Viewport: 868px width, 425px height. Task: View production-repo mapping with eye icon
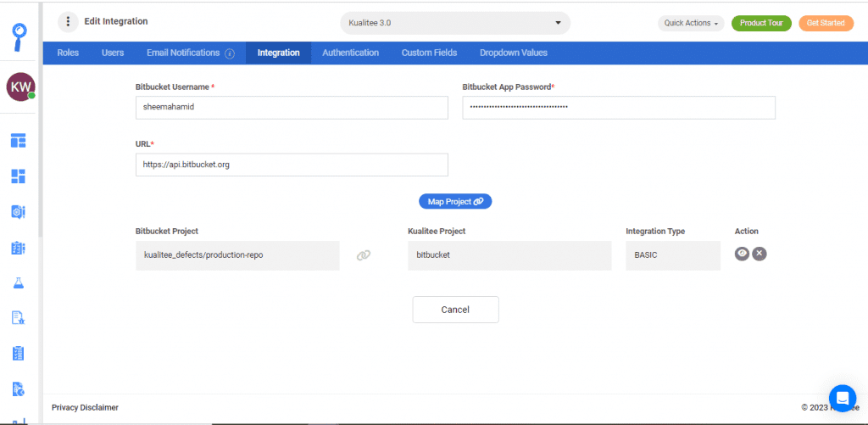tap(742, 254)
